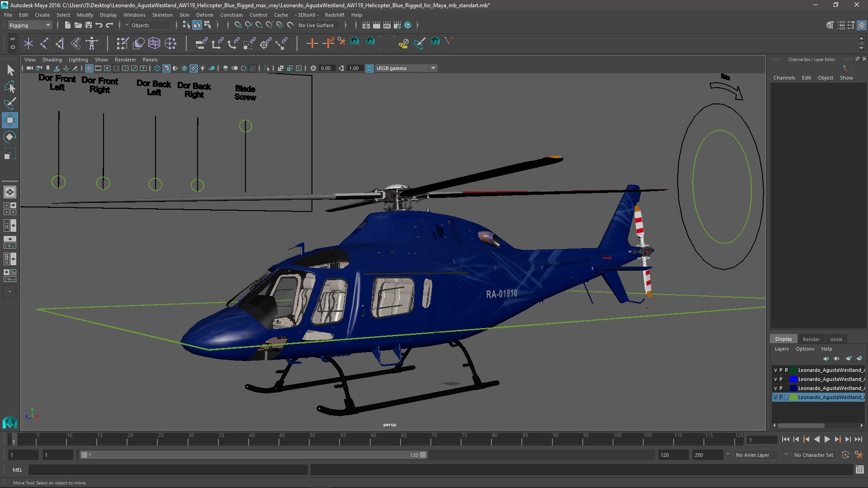Screen dimensions: 868x488
Task: Toggle wireframe shading in viewport toolbar
Action: point(157,68)
